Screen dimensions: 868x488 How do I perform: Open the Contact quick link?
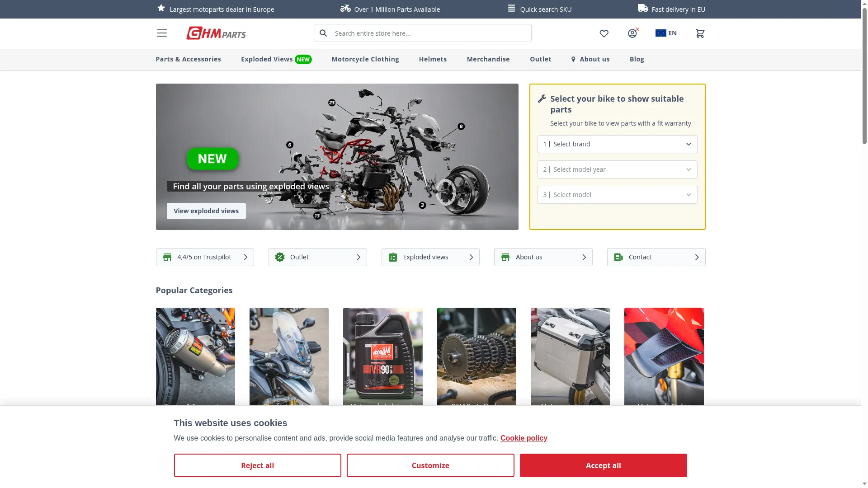(x=656, y=257)
